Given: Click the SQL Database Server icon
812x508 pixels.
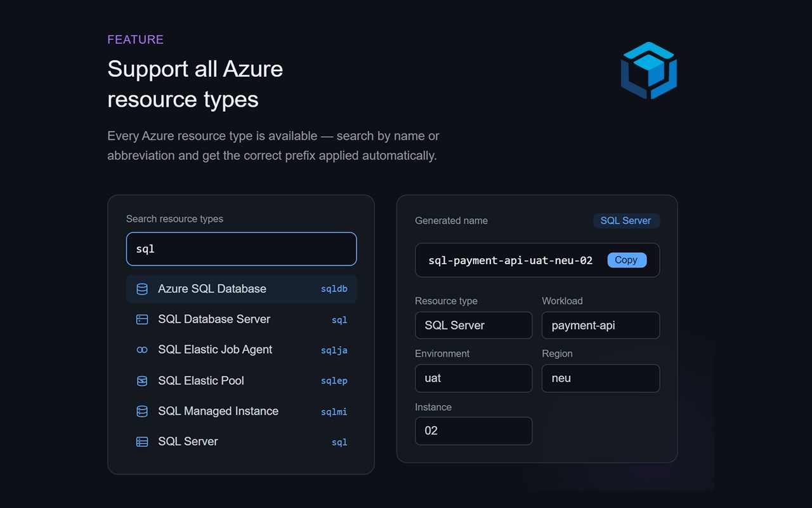Looking at the screenshot, I should [142, 319].
